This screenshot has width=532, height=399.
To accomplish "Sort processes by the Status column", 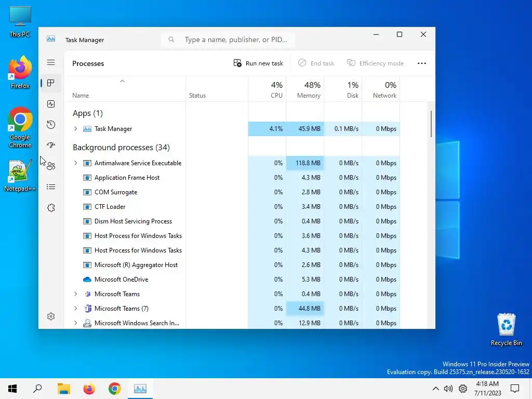I will 217,89.
